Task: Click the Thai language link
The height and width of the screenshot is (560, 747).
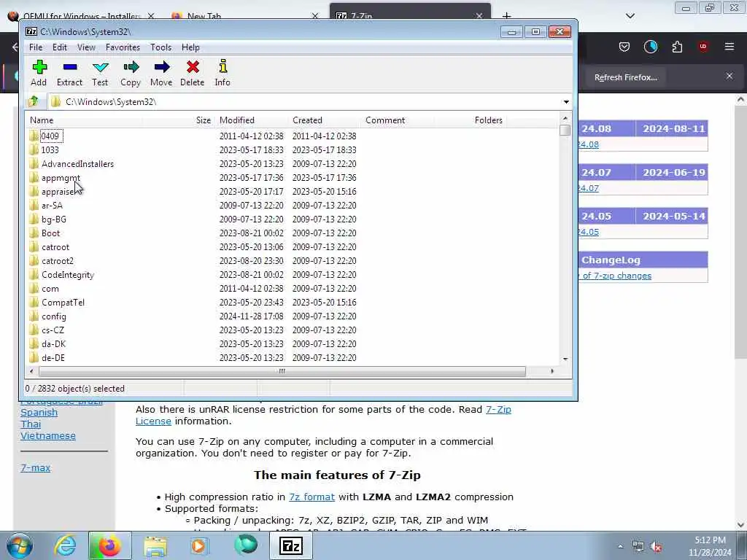Action: pos(31,424)
